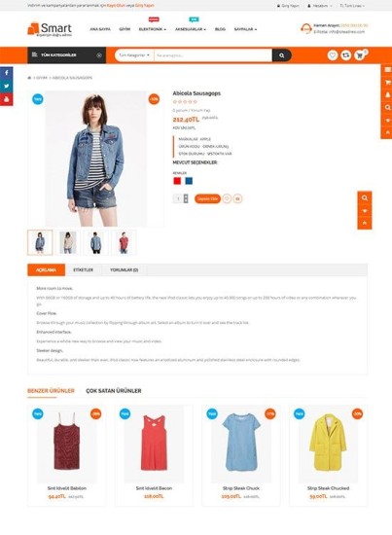392x535 pixels.
Task: Open the YouTube social icon
Action: coord(6,99)
